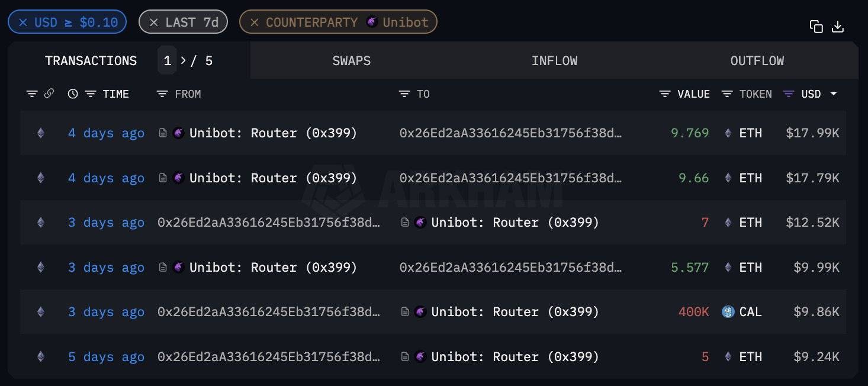Remove the USD ≥ $0.10 filter chip
Image resolution: width=868 pixels, height=386 pixels.
point(23,22)
